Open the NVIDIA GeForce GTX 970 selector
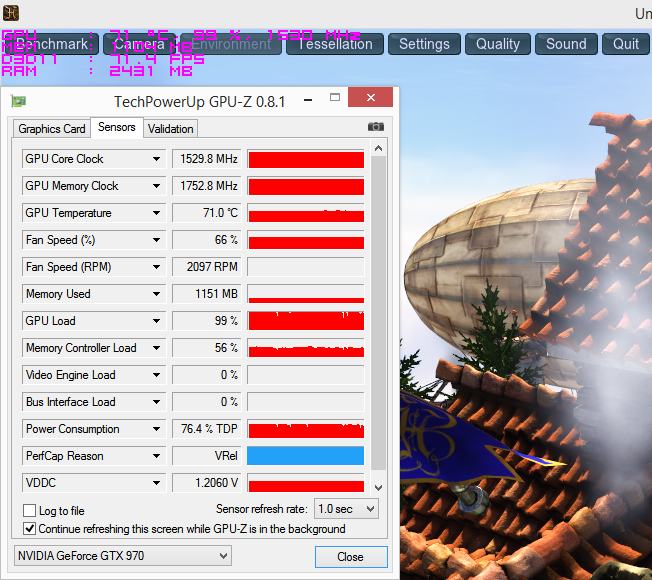The height and width of the screenshot is (580, 652). tap(123, 556)
